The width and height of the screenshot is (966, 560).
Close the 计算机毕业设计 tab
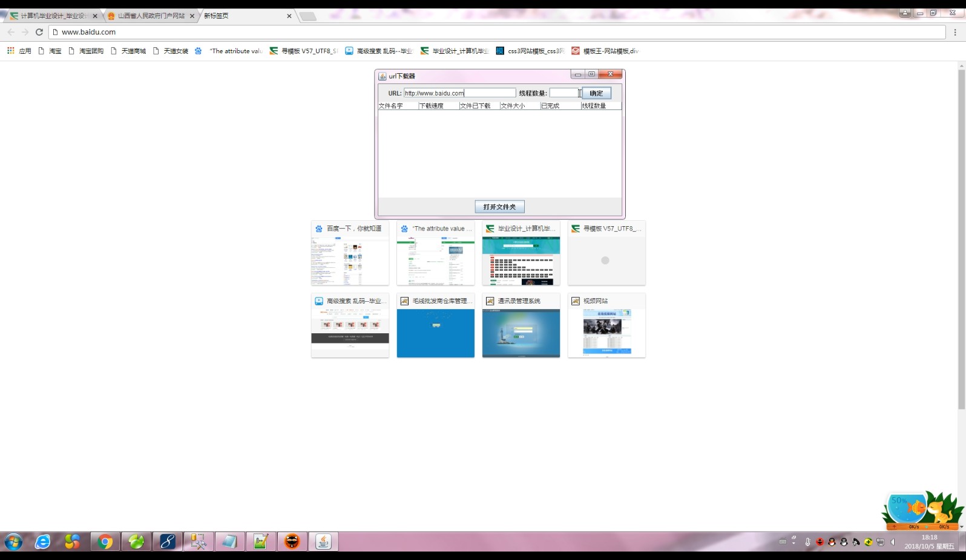[x=95, y=16]
